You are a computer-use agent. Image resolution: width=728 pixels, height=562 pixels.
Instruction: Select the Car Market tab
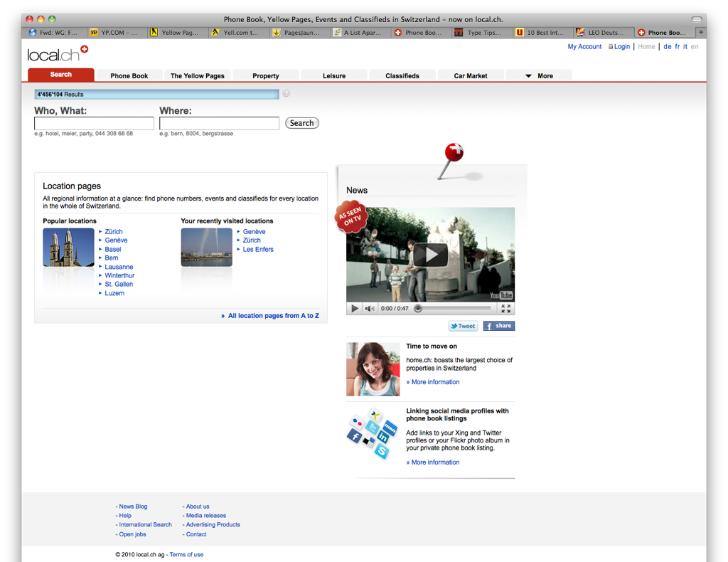(x=471, y=75)
